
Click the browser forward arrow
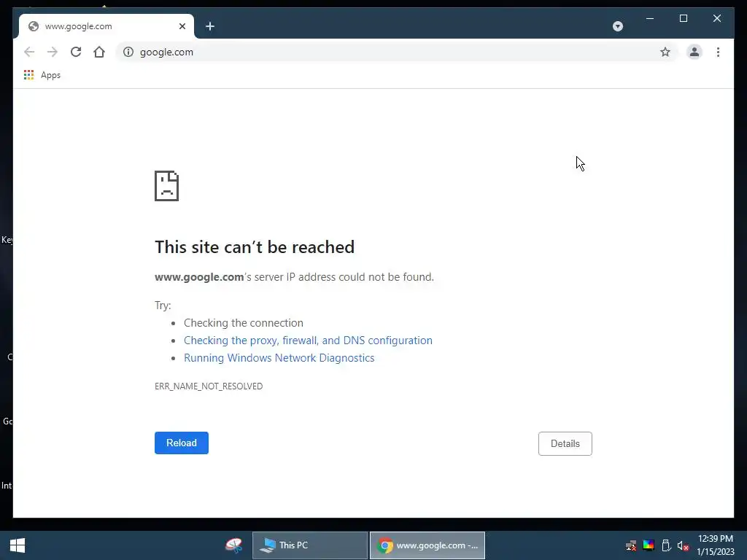pos(53,52)
